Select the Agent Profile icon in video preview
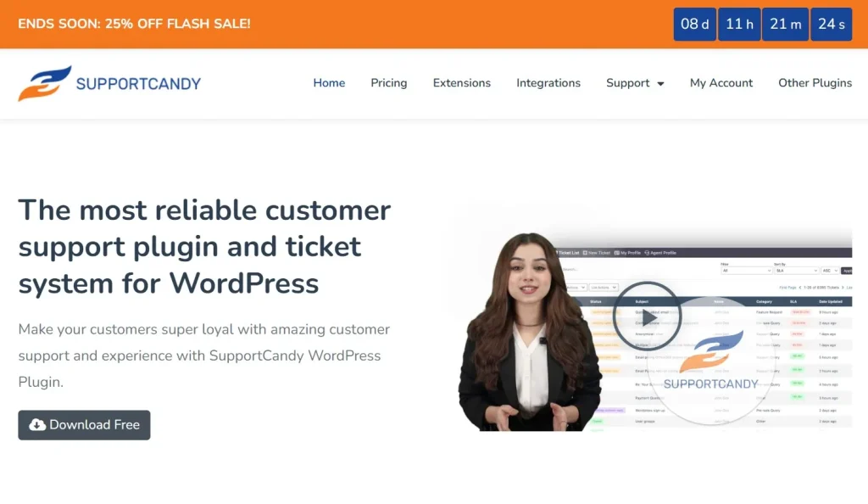This screenshot has height=504, width=868. coord(647,253)
